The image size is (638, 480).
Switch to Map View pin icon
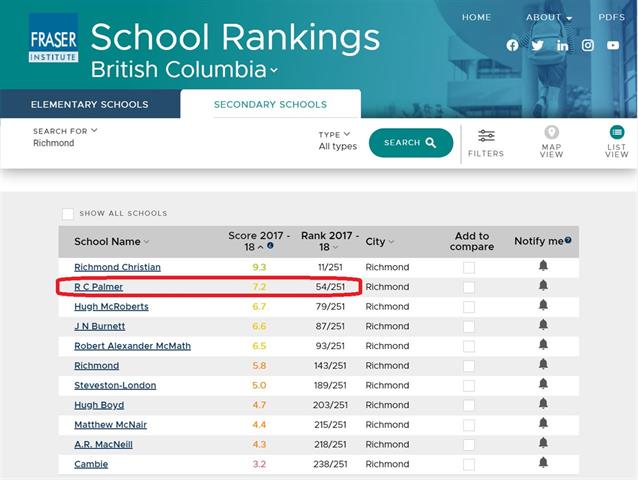551,134
